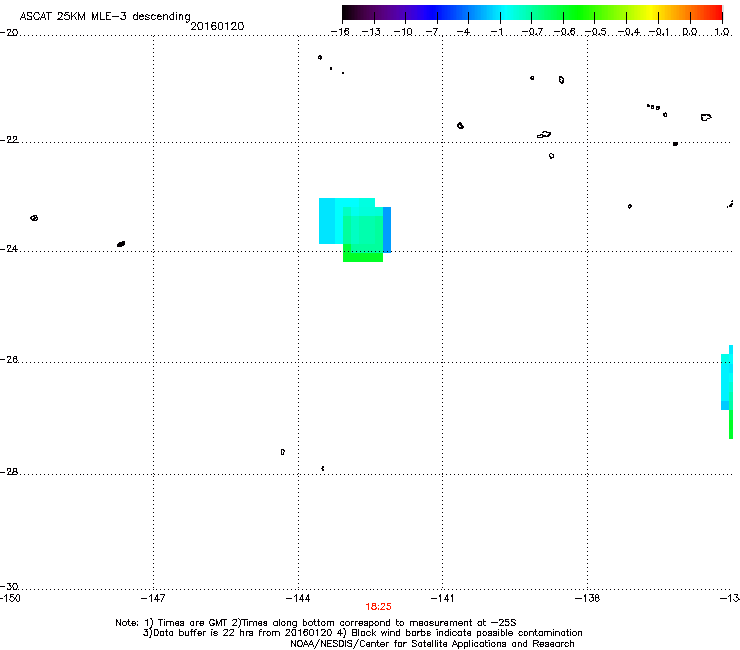Click the longitude label "-147"

(x=153, y=599)
